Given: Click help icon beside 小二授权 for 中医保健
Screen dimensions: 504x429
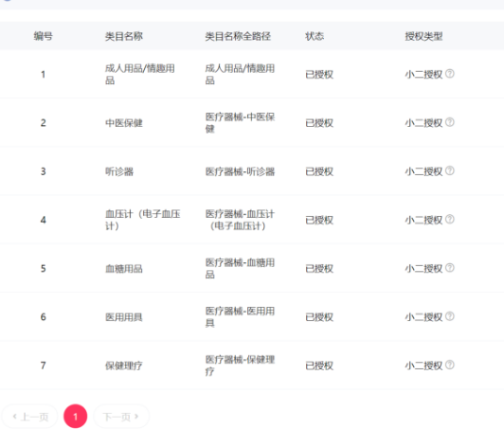Looking at the screenshot, I should [x=450, y=122].
